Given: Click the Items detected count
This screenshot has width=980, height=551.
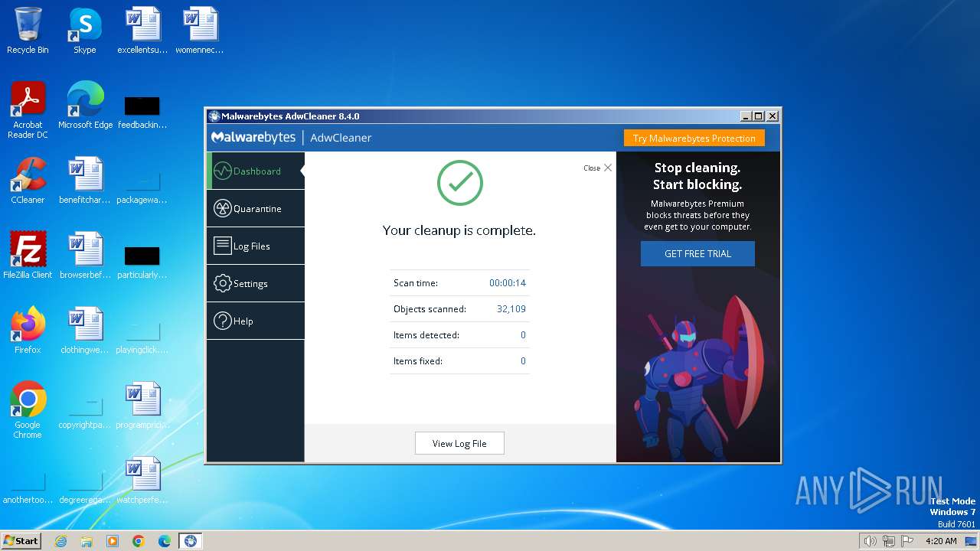Looking at the screenshot, I should point(523,335).
